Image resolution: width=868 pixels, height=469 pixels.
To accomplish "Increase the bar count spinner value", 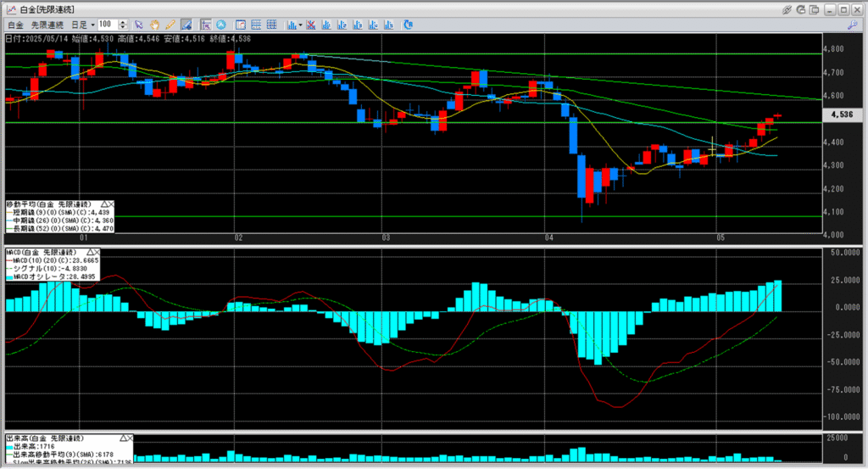I will click(125, 23).
